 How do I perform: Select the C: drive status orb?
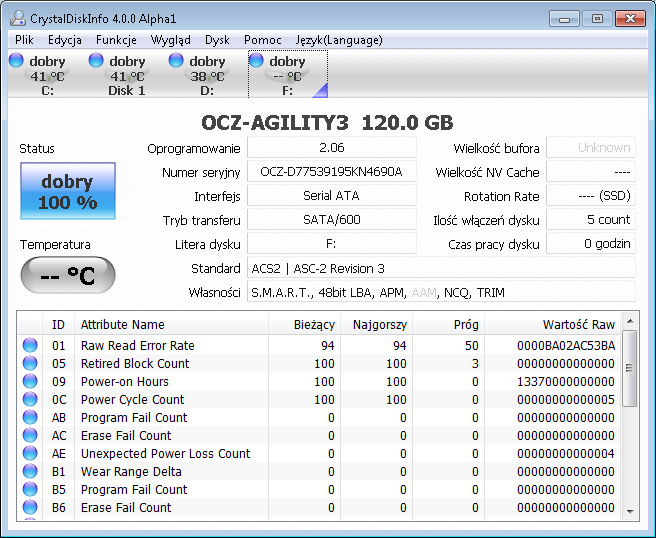[16, 60]
